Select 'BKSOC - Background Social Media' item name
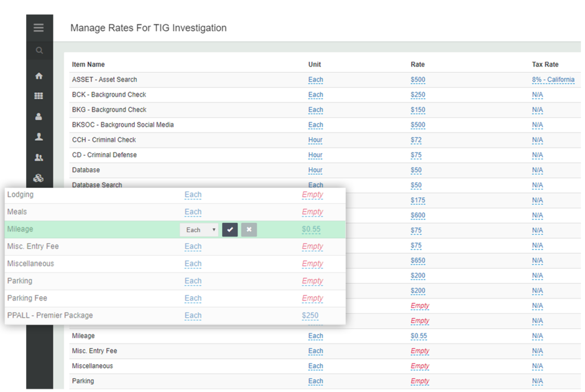 [123, 125]
